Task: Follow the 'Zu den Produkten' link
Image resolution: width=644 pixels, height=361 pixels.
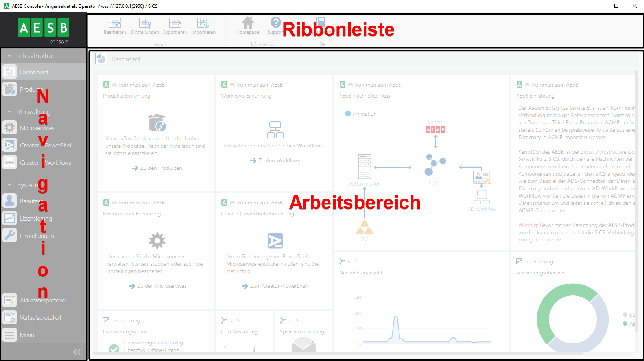Action: click(157, 168)
